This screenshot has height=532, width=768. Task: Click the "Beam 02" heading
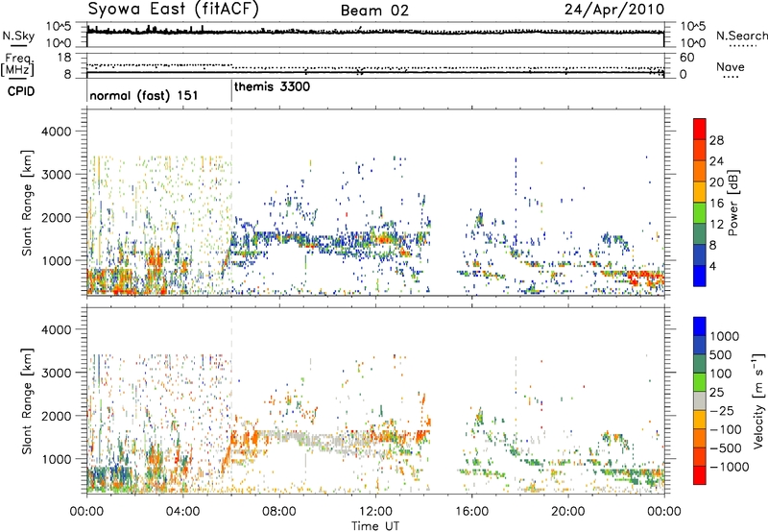[374, 11]
